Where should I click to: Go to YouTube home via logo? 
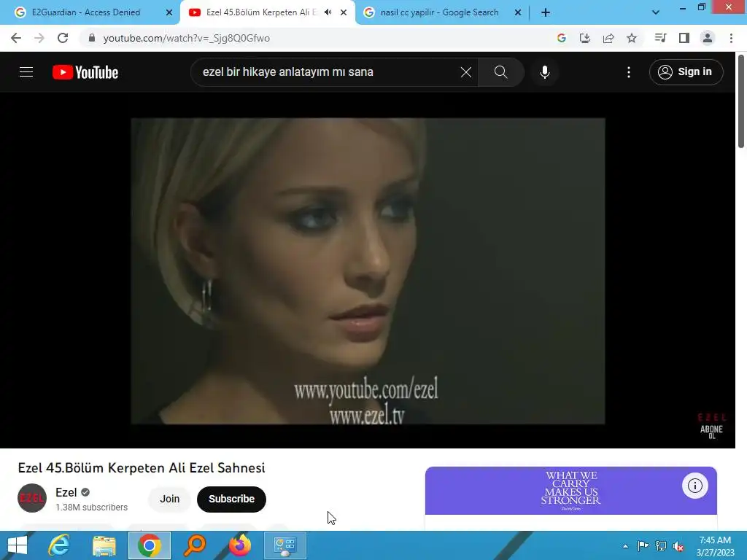coord(85,72)
